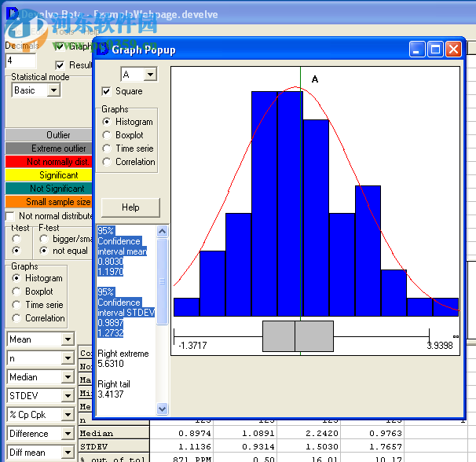
Task: Open the Help menu in main window
Action: [91, 31]
